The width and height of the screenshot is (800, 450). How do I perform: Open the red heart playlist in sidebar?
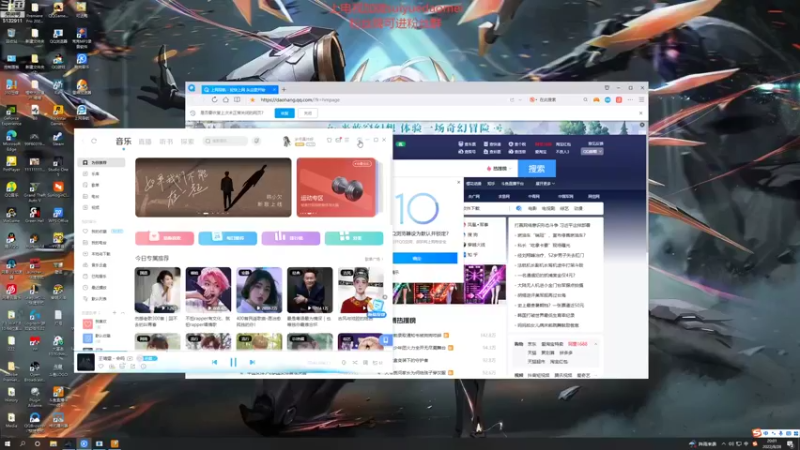pyautogui.click(x=88, y=324)
